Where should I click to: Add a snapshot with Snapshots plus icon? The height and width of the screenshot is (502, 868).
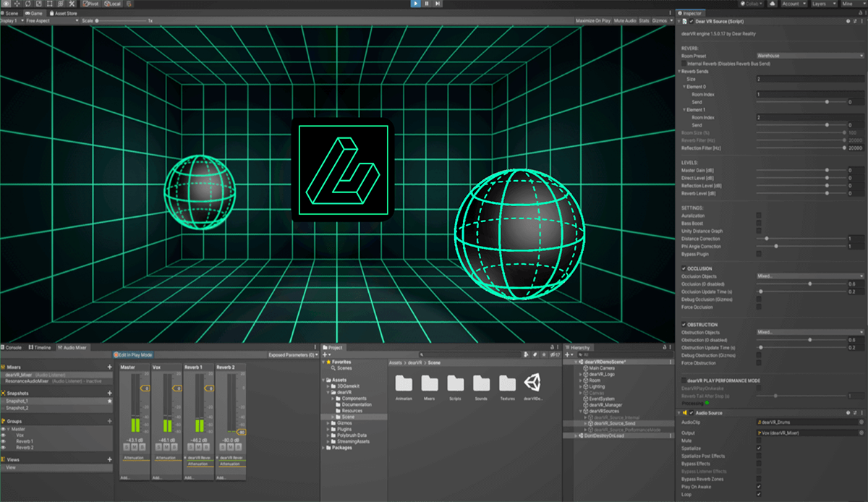[110, 393]
